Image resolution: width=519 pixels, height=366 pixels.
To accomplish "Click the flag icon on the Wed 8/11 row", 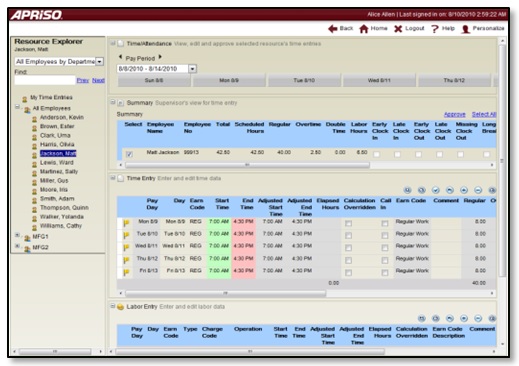I will (126, 247).
